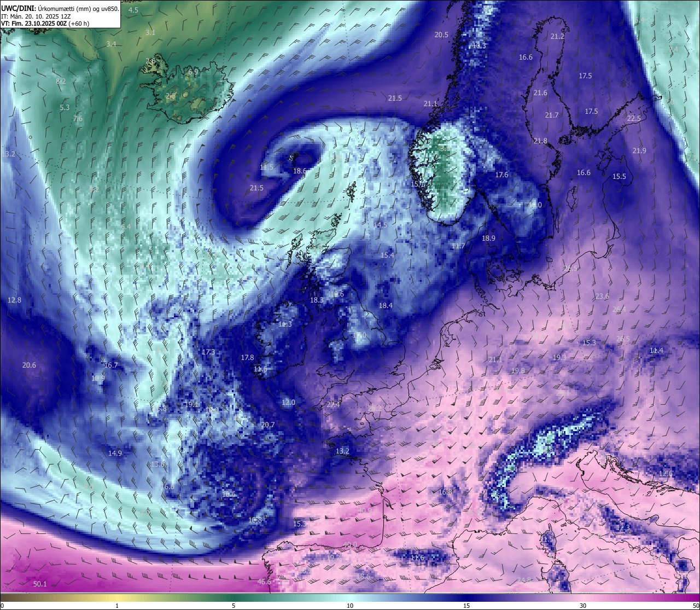The height and width of the screenshot is (610, 700).
Task: Click the colorbar label '10'
Action: pyautogui.click(x=350, y=606)
